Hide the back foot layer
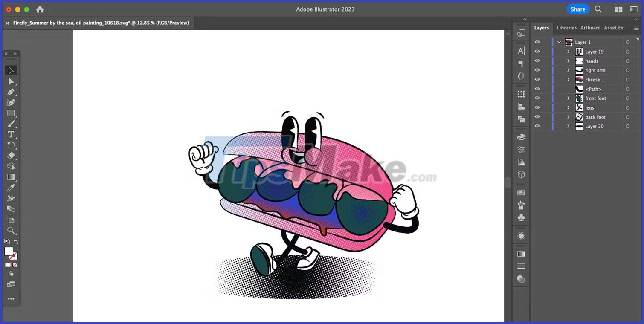Image resolution: width=644 pixels, height=324 pixels. pyautogui.click(x=537, y=117)
